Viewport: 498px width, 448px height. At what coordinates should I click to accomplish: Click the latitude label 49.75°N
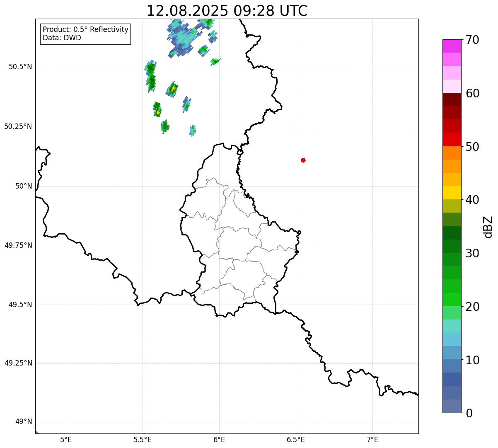click(18, 245)
